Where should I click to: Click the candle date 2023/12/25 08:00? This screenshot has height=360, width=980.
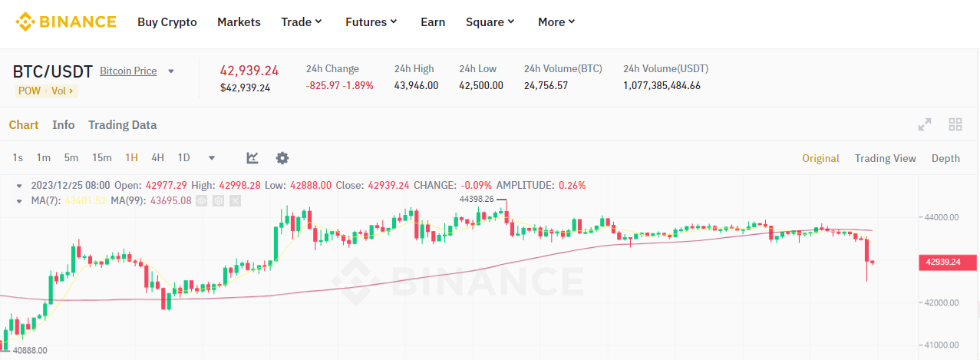(71, 185)
